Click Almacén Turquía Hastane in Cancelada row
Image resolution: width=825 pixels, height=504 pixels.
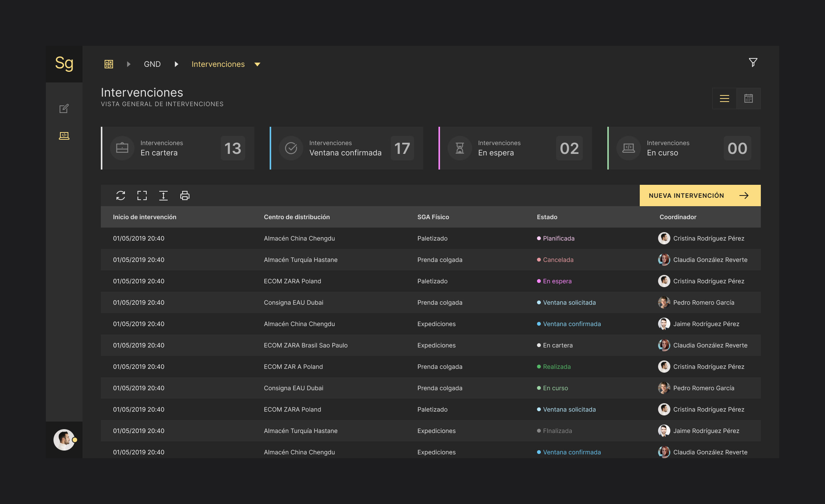point(301,260)
